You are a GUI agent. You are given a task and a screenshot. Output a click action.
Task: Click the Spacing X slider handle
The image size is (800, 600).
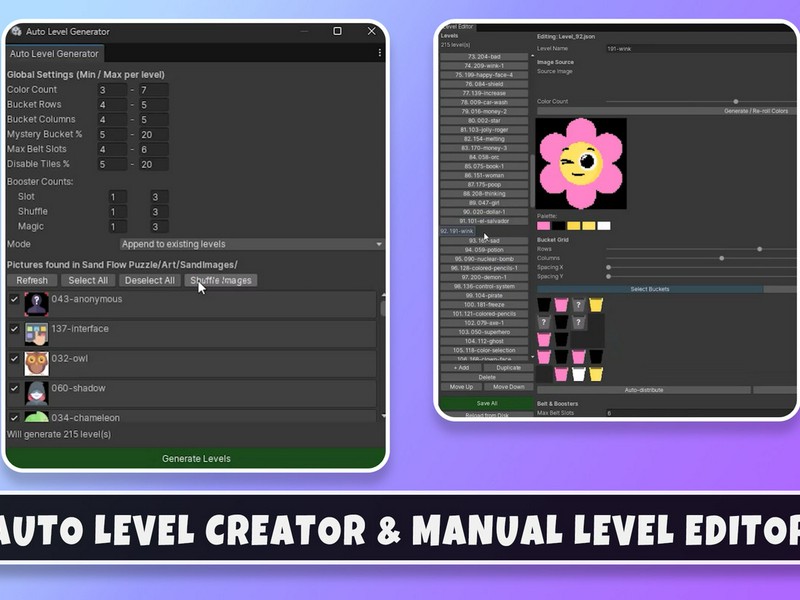click(x=608, y=267)
